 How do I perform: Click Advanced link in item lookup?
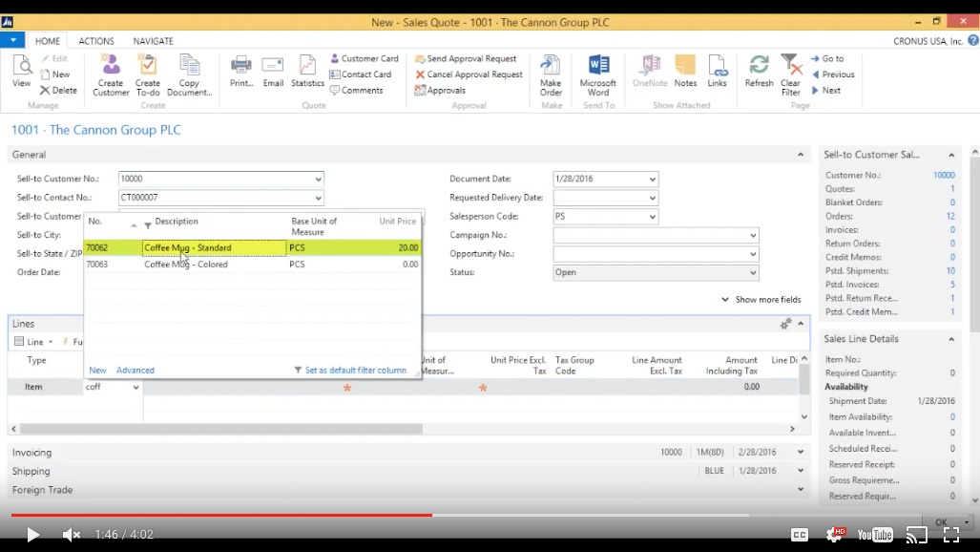(135, 371)
